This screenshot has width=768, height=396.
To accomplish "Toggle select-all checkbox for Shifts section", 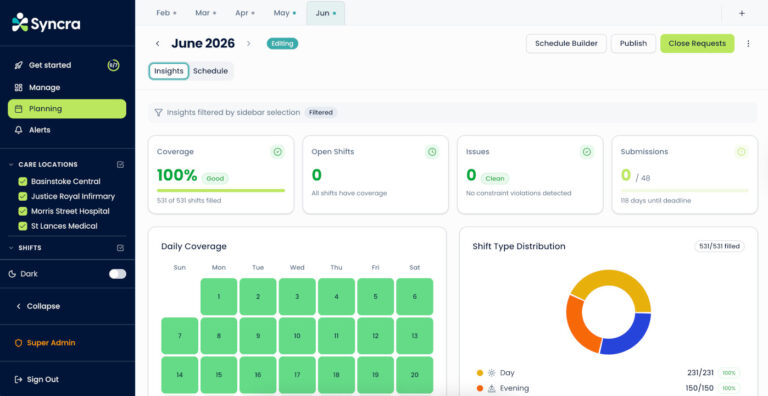I will [120, 248].
